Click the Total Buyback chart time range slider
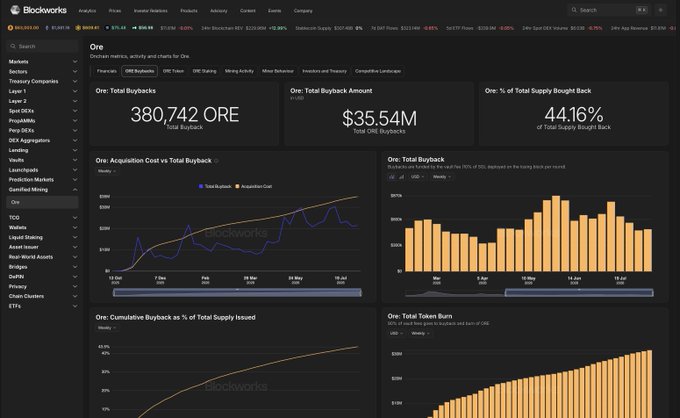 coord(579,293)
